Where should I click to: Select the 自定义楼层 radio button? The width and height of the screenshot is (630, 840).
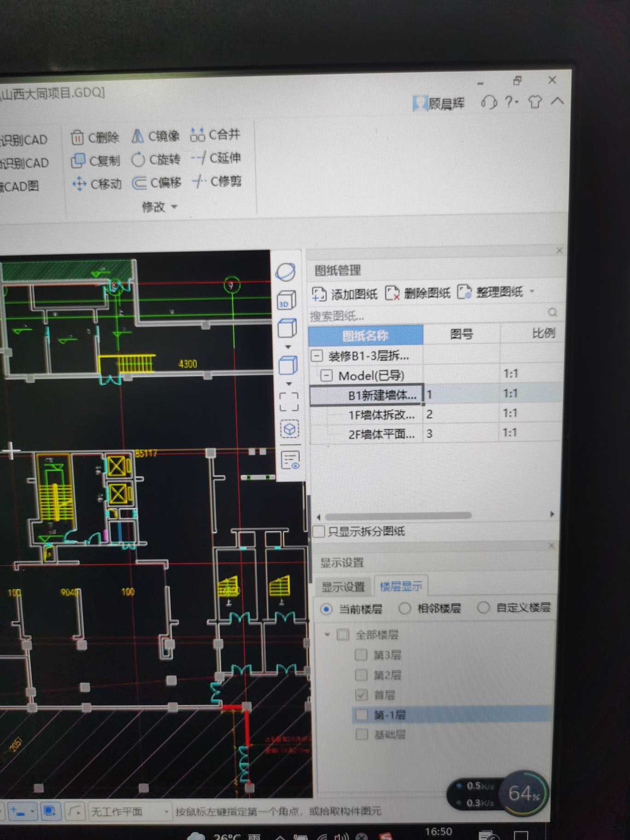[483, 607]
